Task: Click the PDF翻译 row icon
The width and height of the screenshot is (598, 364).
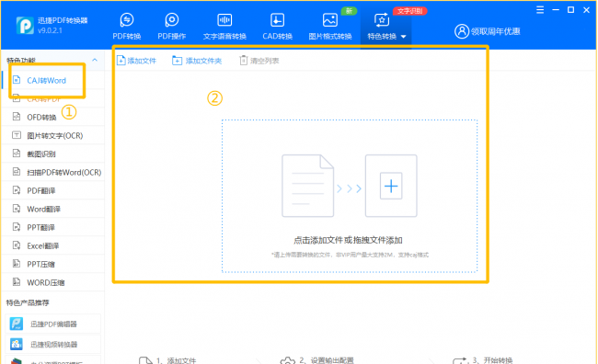Action: 17,190
